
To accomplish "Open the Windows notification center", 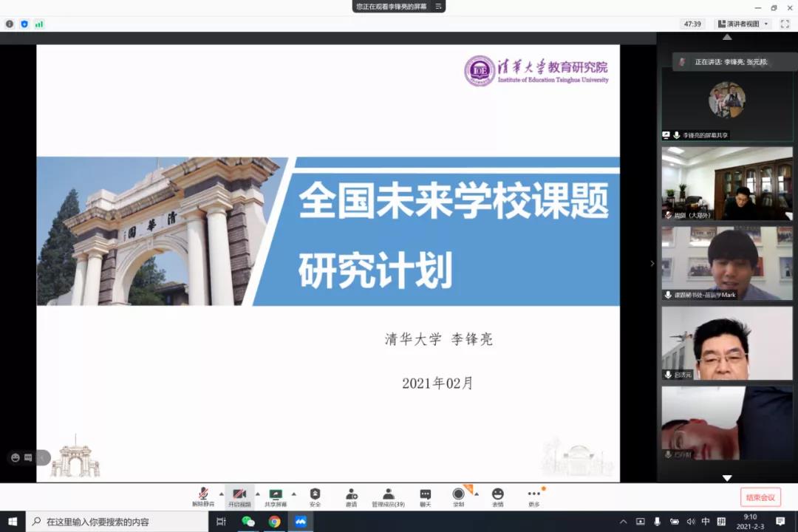I will (780, 522).
